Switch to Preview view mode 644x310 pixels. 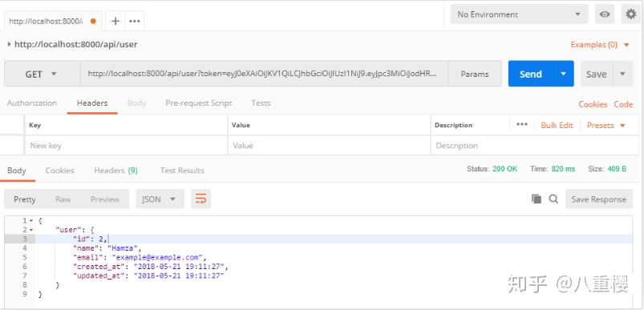pyautogui.click(x=105, y=199)
